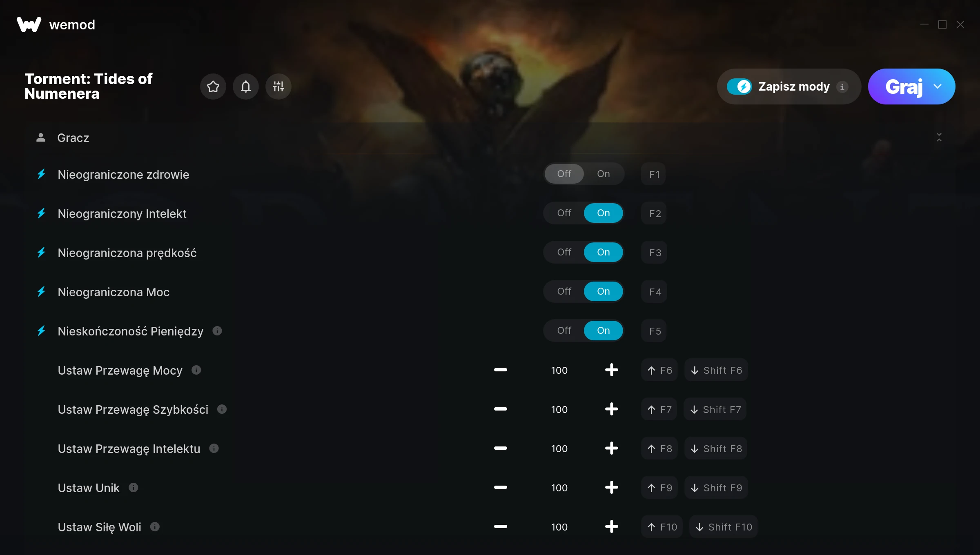Change the Shift F10 decrease hotkey
The height and width of the screenshot is (555, 980).
(724, 527)
